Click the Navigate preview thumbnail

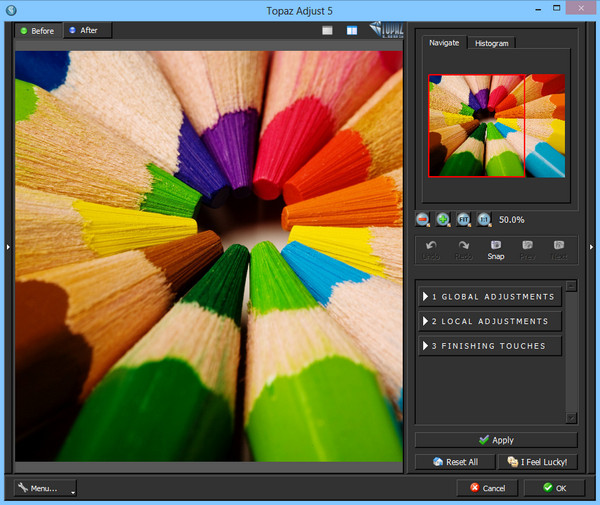[x=496, y=125]
